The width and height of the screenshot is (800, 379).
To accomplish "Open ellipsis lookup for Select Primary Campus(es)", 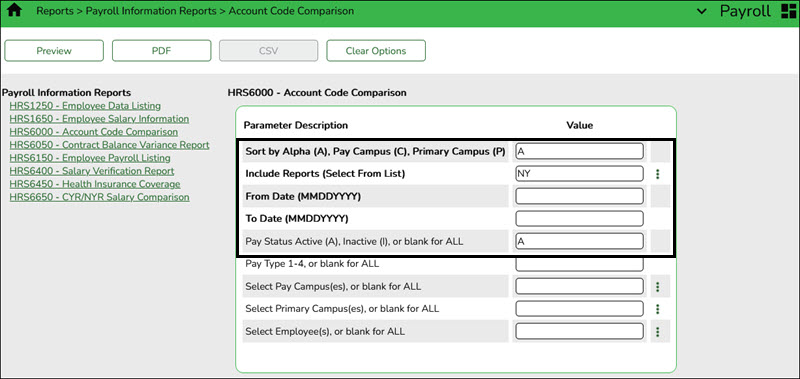I will (x=658, y=309).
